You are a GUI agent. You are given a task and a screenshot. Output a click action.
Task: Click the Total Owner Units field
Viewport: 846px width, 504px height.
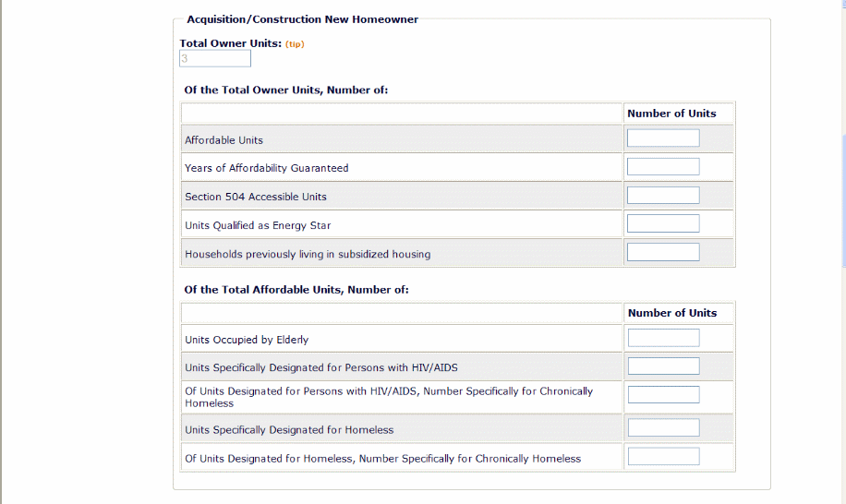215,59
